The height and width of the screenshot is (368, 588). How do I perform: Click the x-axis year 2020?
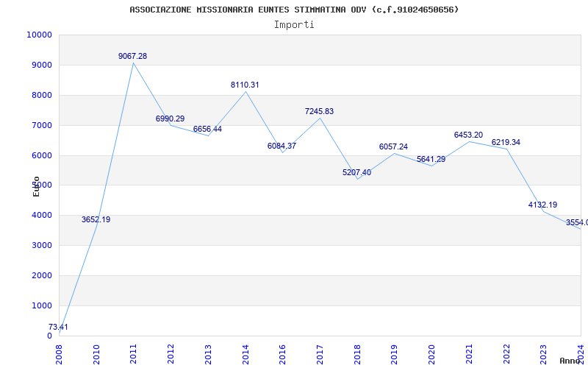click(431, 354)
